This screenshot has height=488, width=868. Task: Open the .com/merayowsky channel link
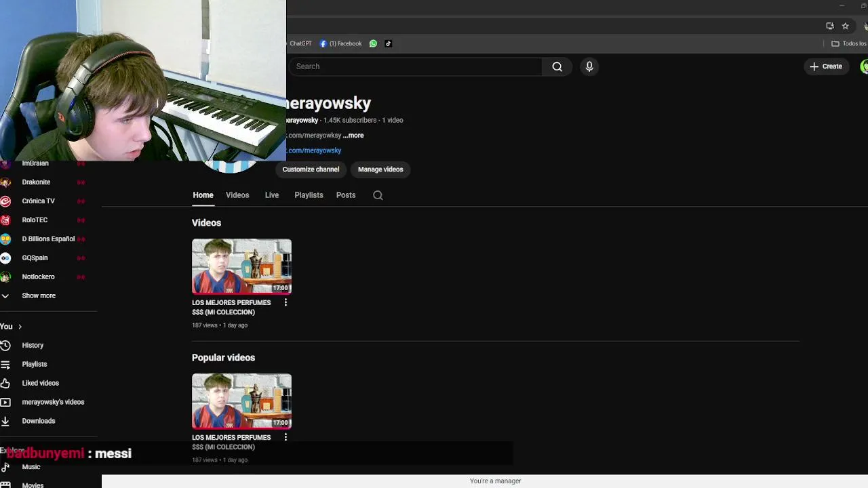(313, 150)
